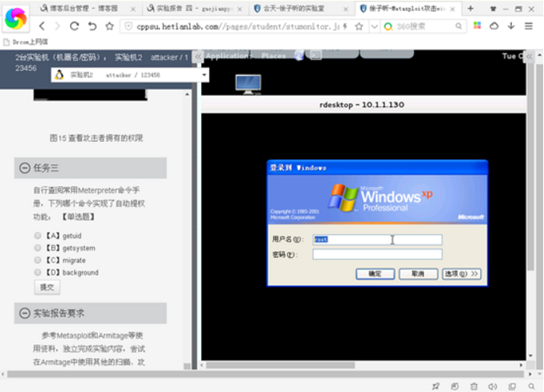Open the 实验机2 attacker machine dropdown
Image resolution: width=544 pixels, height=392 pixels.
[130, 75]
